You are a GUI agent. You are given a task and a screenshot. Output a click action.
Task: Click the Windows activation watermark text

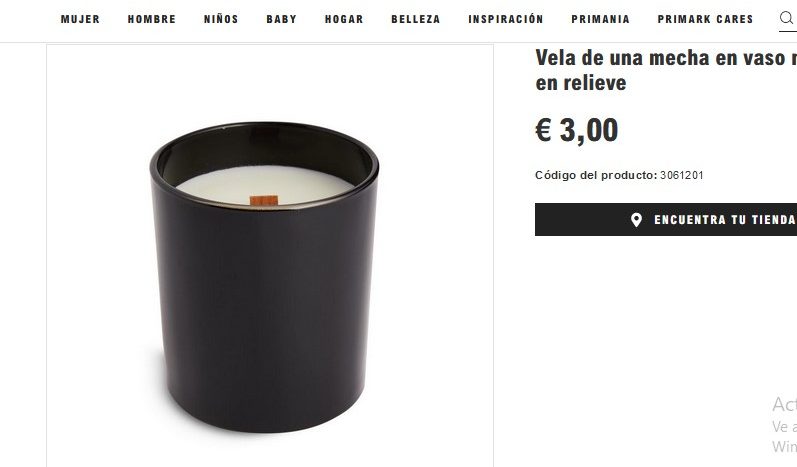click(x=784, y=425)
